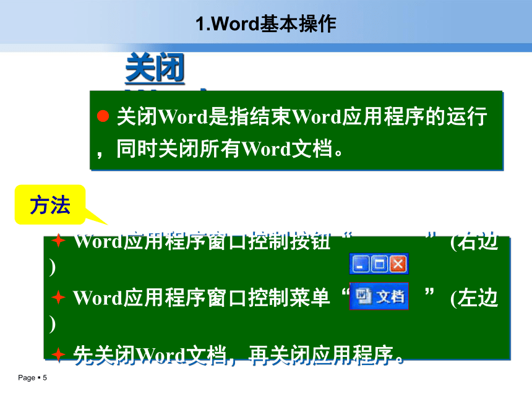
Task: Click the "Page ▪ 5" footer label
Action: pyautogui.click(x=33, y=377)
